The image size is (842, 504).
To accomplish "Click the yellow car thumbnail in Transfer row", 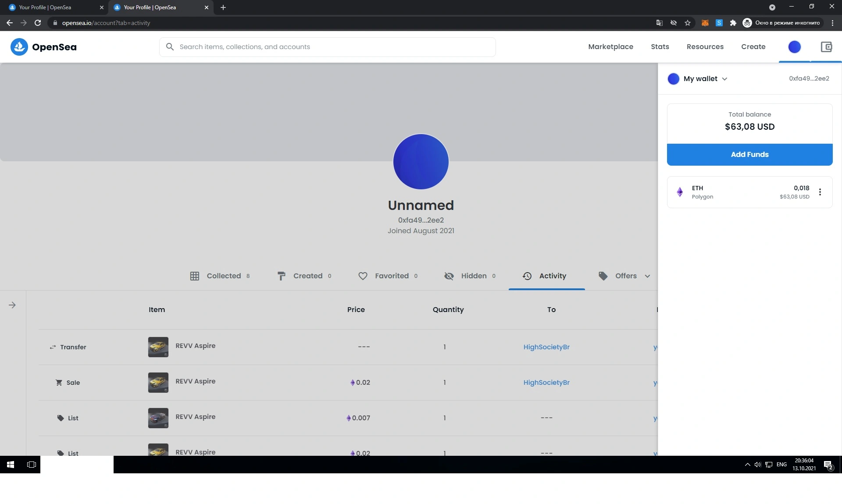I will click(158, 347).
